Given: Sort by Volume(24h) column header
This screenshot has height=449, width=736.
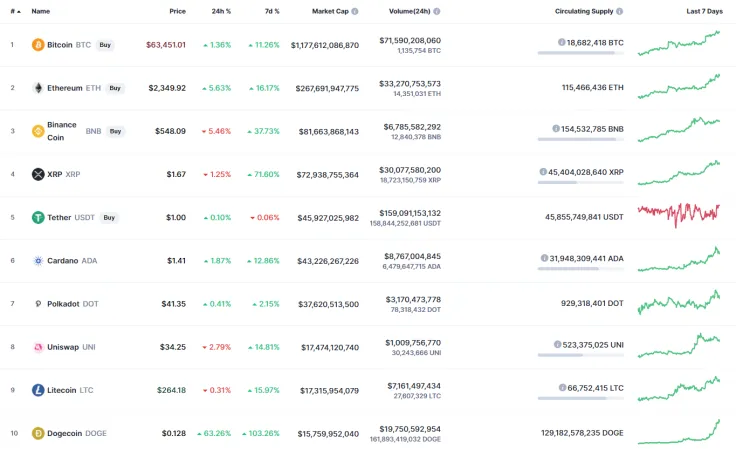Looking at the screenshot, I should (x=409, y=11).
